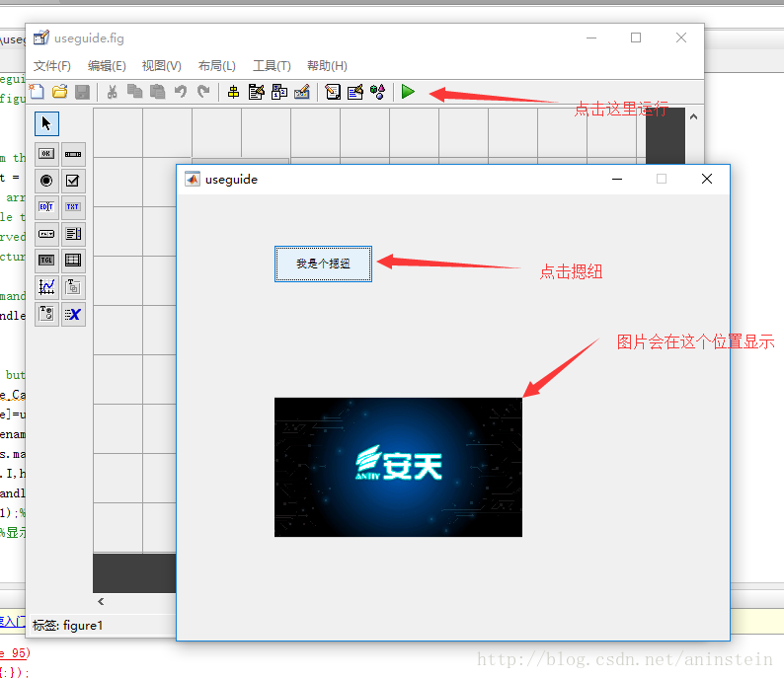
Task: Pick the Table component
Action: click(x=73, y=261)
